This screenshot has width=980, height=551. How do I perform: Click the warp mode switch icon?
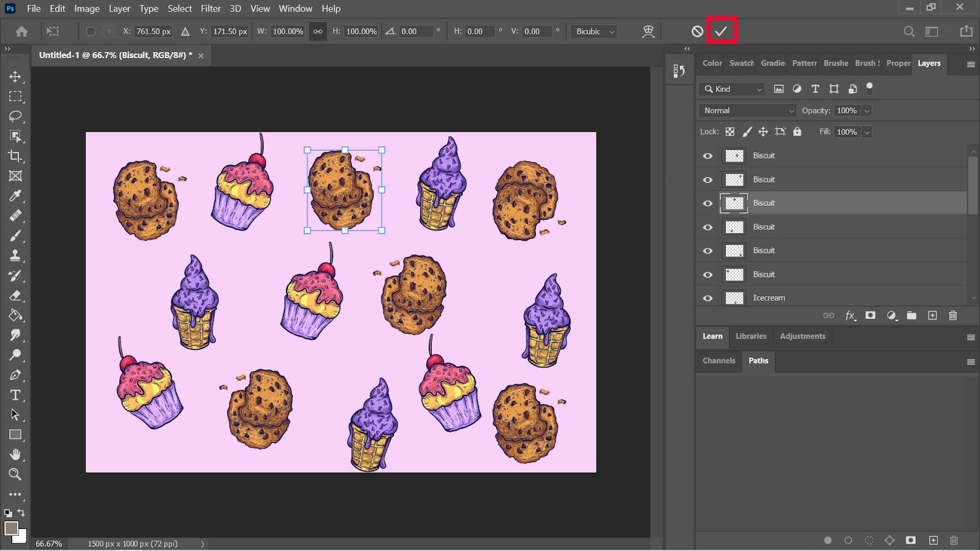pos(648,32)
